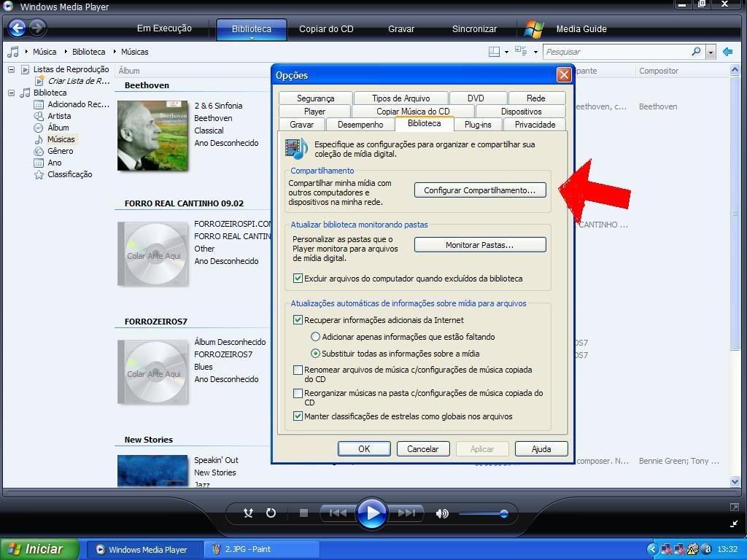Viewport: 747px width, 560px height.
Task: Toggle repeat playback
Action: (271, 513)
